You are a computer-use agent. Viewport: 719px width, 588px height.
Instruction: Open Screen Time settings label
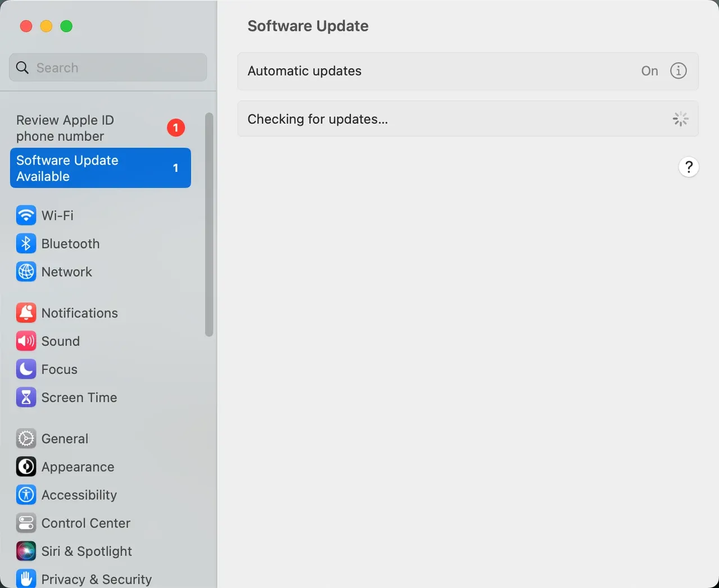79,397
